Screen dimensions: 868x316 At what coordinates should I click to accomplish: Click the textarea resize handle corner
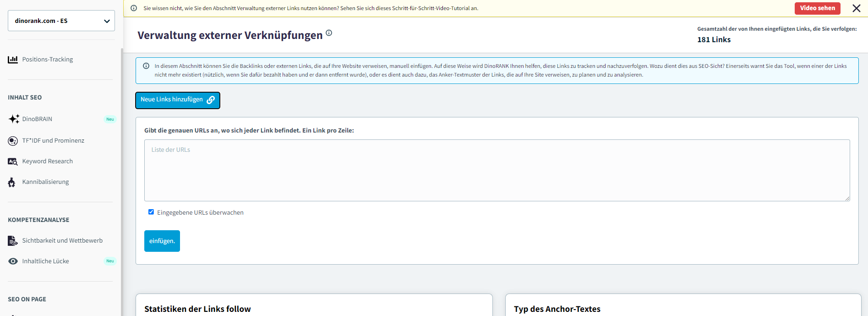pos(847,198)
